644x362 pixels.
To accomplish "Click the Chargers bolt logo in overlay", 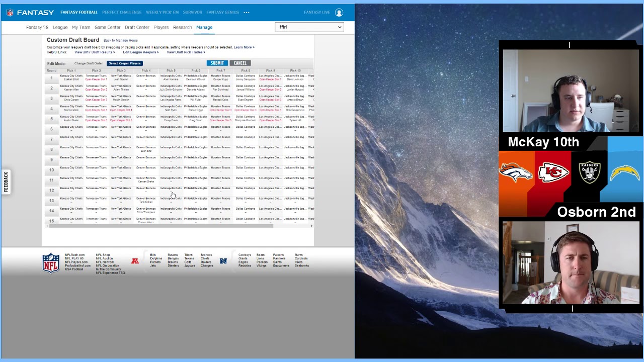I will click(624, 173).
